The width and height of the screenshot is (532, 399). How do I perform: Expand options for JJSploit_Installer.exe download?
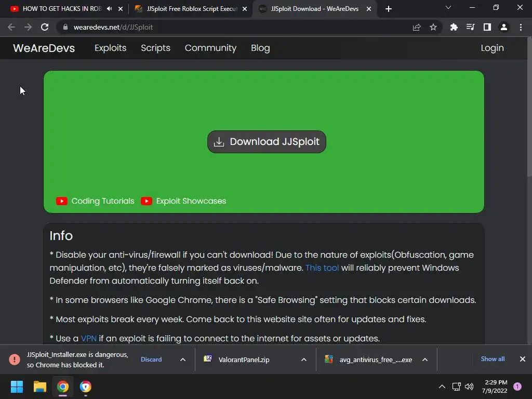click(182, 360)
